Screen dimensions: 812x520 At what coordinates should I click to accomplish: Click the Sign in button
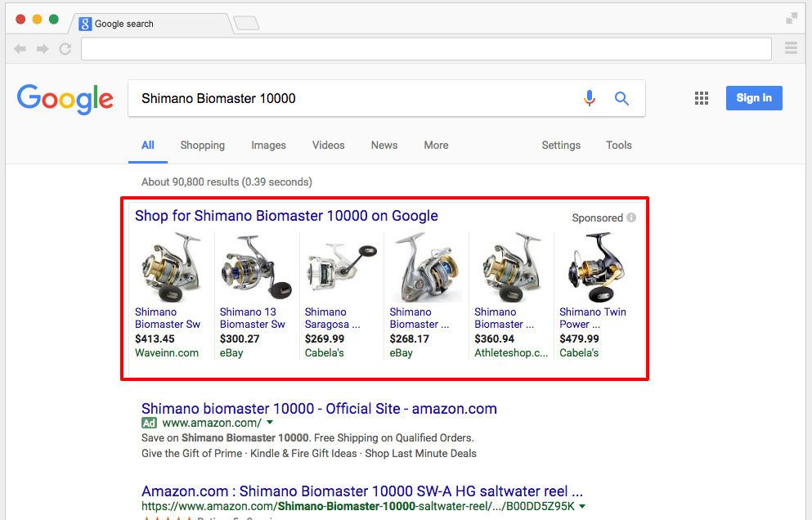tap(753, 98)
